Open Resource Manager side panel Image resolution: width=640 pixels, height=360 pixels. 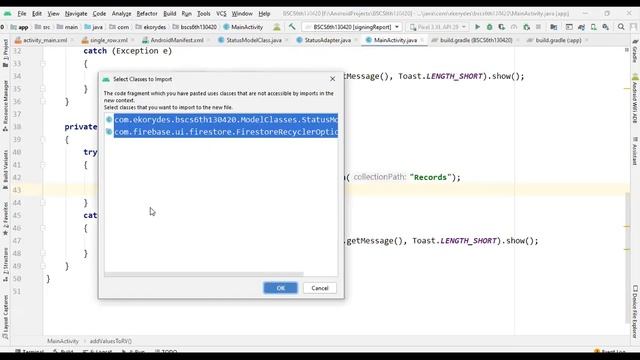pyautogui.click(x=5, y=105)
